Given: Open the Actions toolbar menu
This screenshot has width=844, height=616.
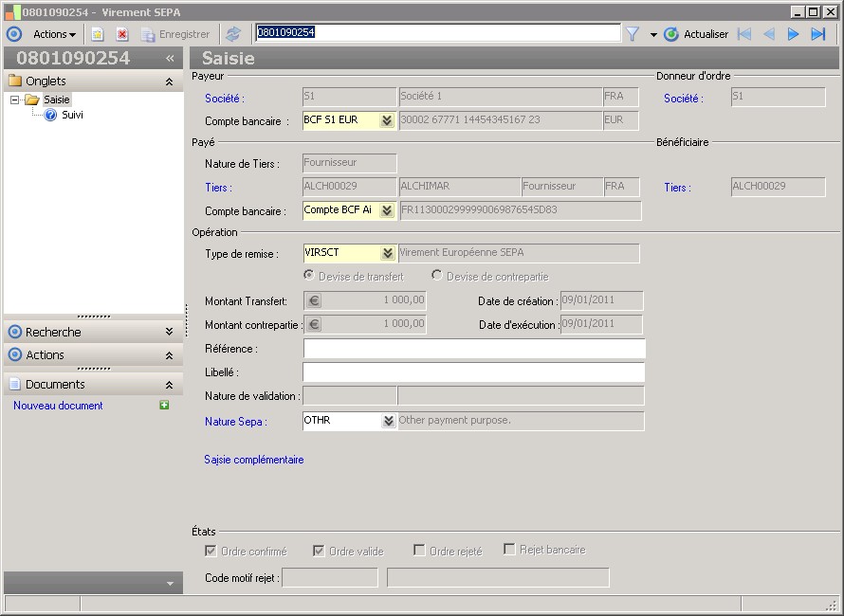Looking at the screenshot, I should tap(54, 34).
